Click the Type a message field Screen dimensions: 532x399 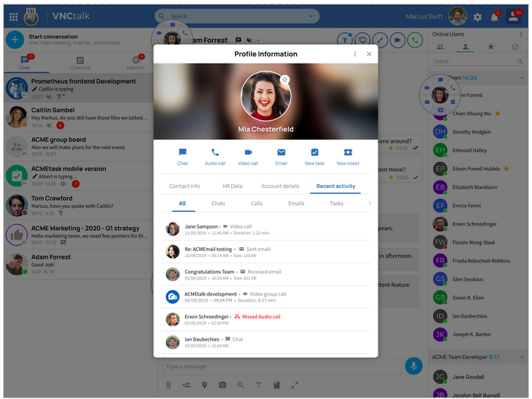click(x=283, y=366)
